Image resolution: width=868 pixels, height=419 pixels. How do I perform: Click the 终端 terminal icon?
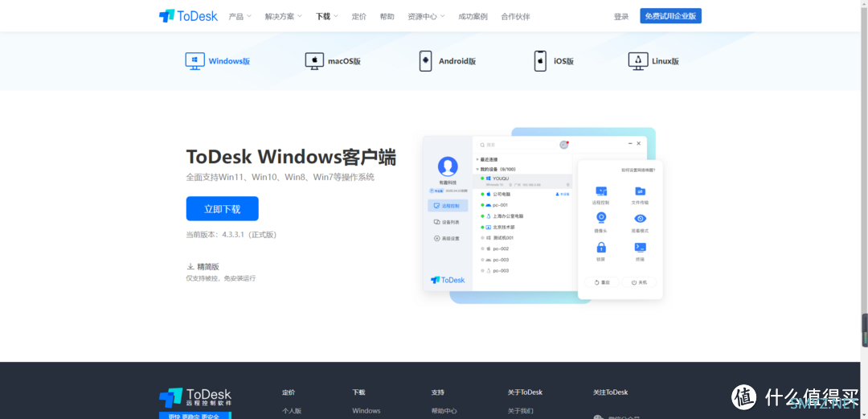point(641,247)
